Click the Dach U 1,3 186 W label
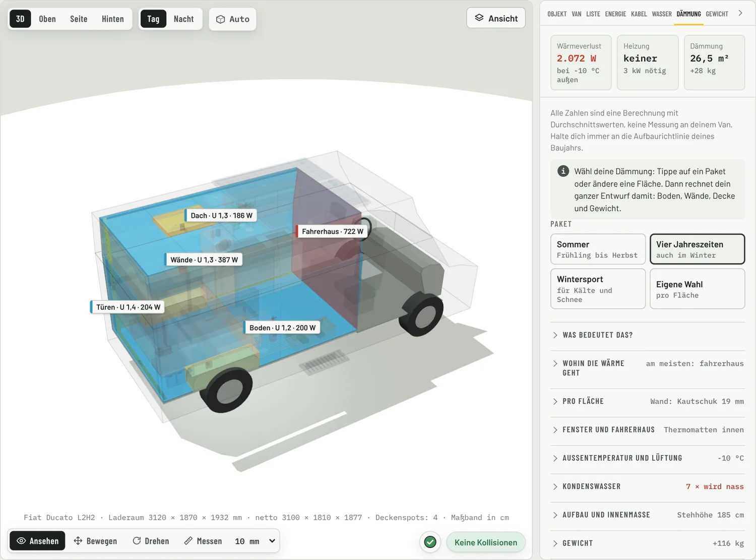Image resolution: width=756 pixels, height=560 pixels. pyautogui.click(x=221, y=215)
